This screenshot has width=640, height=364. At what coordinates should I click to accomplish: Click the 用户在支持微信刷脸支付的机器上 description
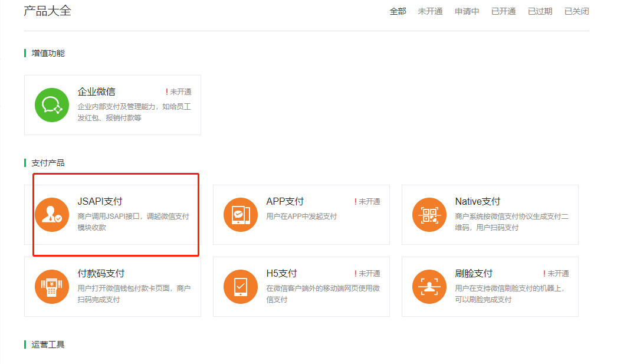[x=510, y=294]
